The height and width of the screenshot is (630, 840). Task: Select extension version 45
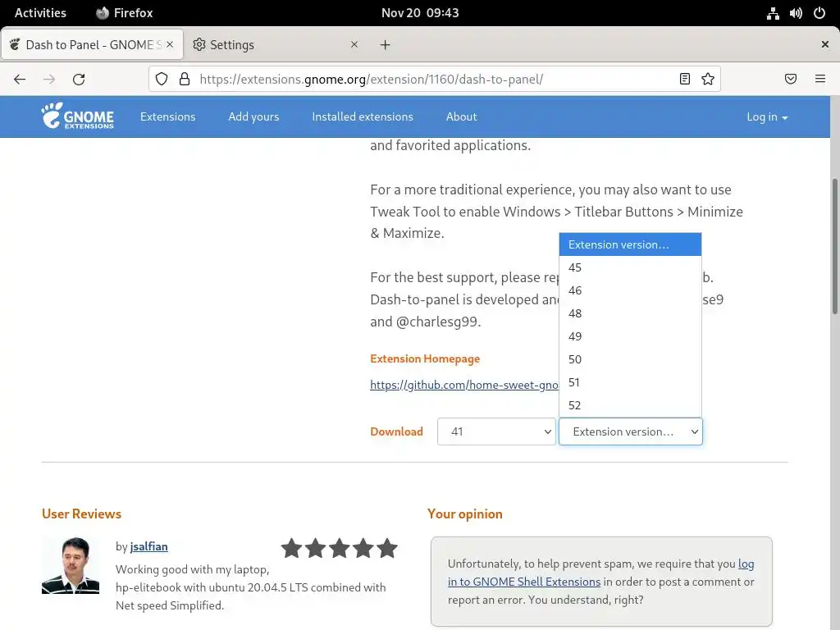(630, 267)
